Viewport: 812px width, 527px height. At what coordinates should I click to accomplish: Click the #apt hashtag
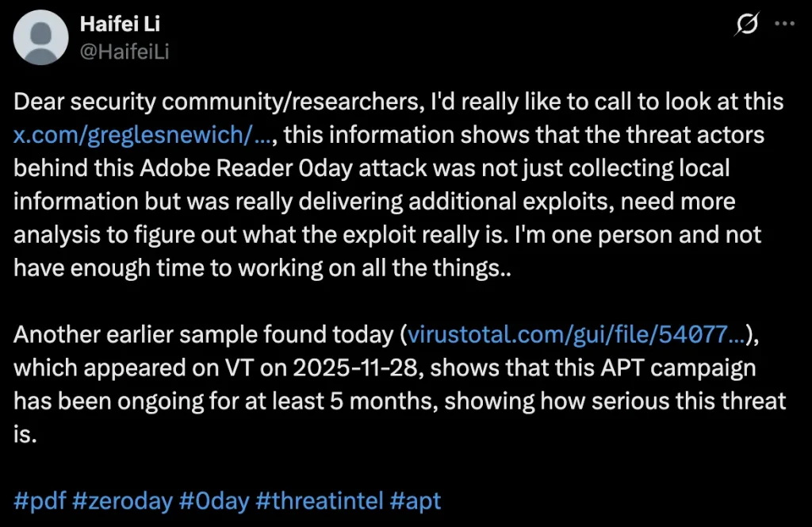point(416,501)
